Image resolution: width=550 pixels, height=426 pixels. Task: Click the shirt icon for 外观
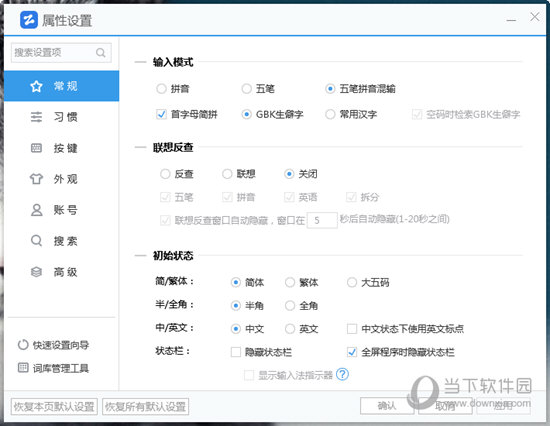click(x=36, y=179)
